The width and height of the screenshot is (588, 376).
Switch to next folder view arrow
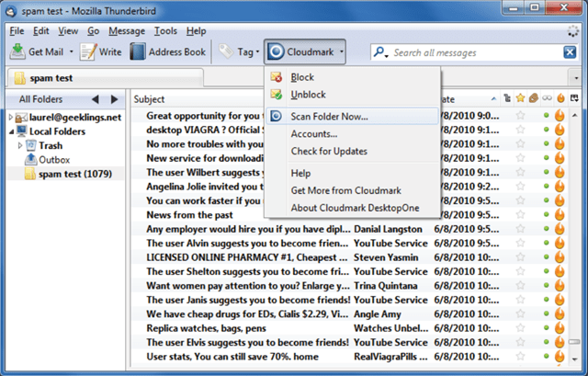114,99
